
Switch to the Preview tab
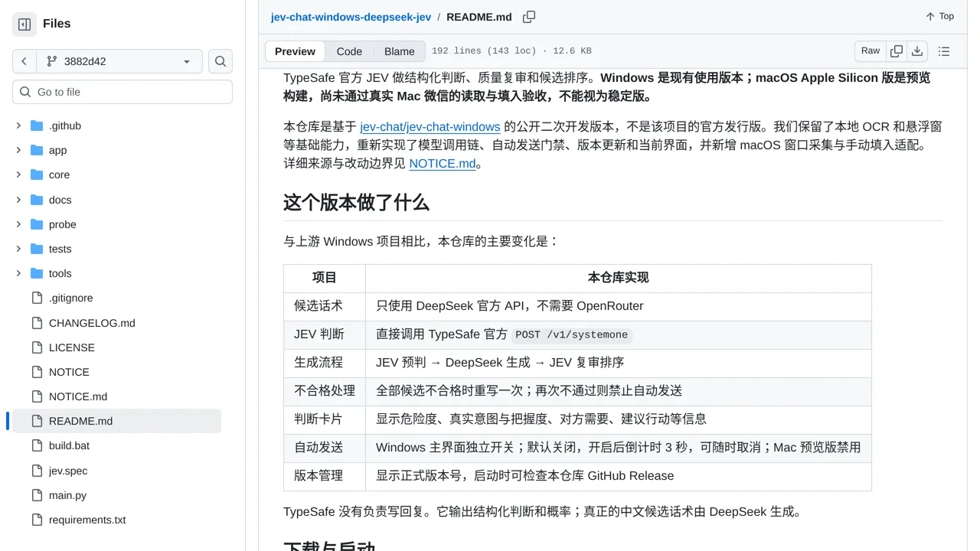pos(295,51)
